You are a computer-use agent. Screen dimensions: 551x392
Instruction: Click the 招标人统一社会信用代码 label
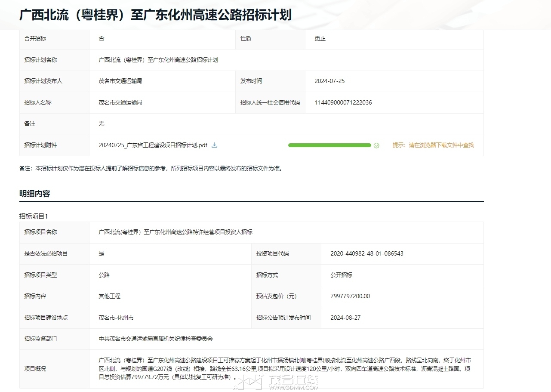click(270, 102)
